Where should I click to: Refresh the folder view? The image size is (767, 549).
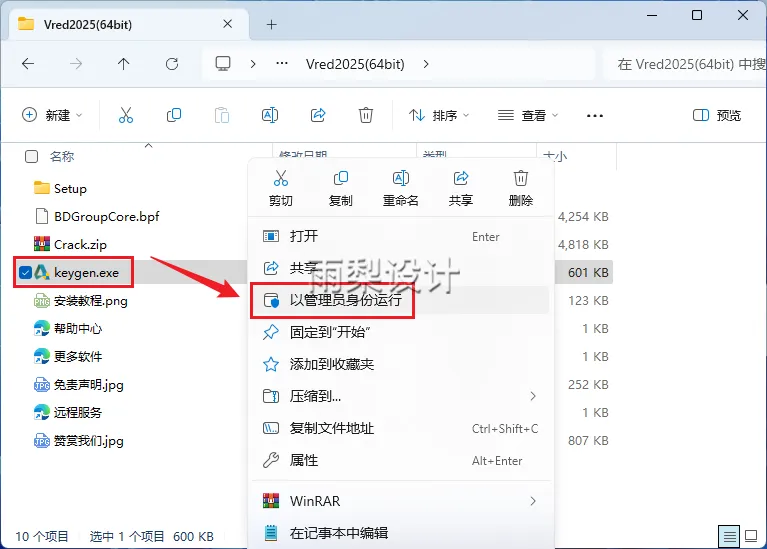172,64
